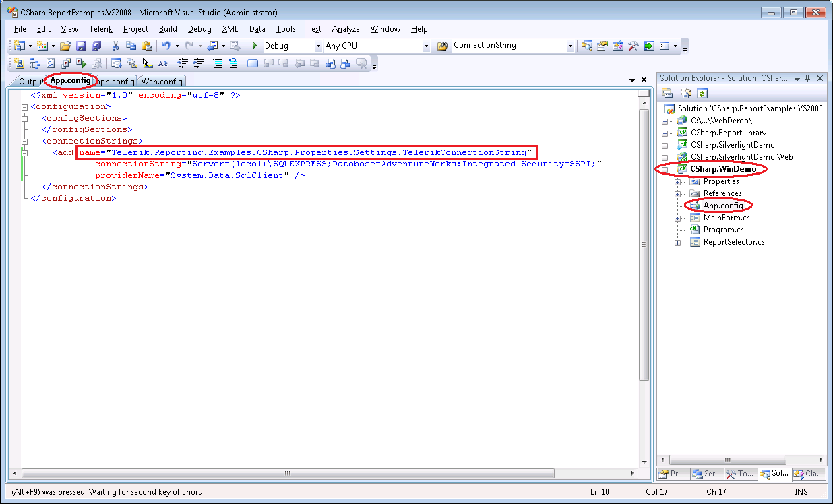The image size is (833, 504).
Task: Open the Tools menu
Action: pyautogui.click(x=286, y=29)
